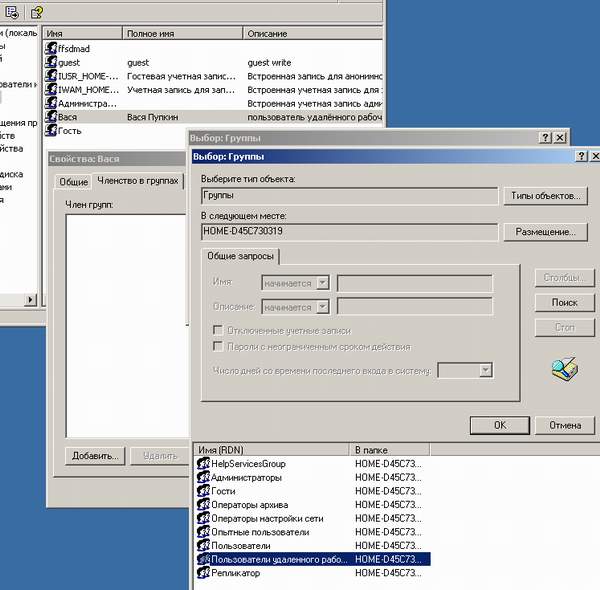
Task: Click the Размещение... button
Action: [x=544, y=232]
